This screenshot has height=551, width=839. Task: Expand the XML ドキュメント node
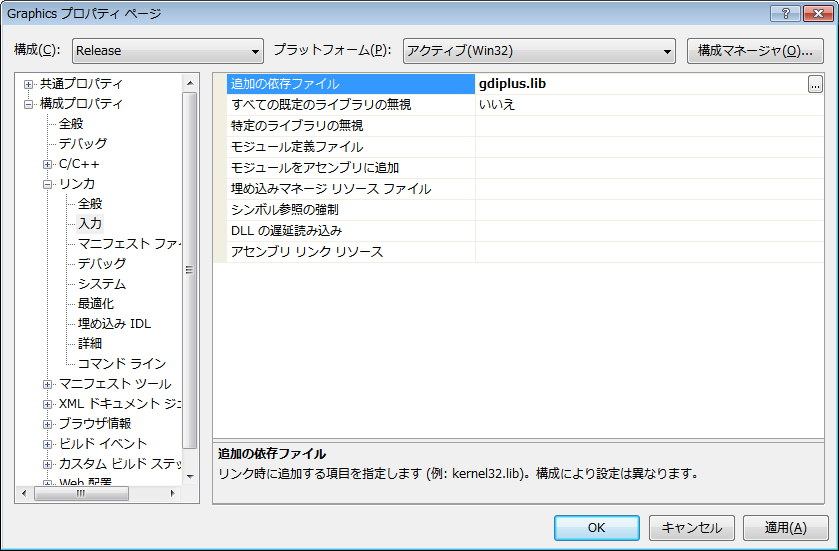(48, 404)
